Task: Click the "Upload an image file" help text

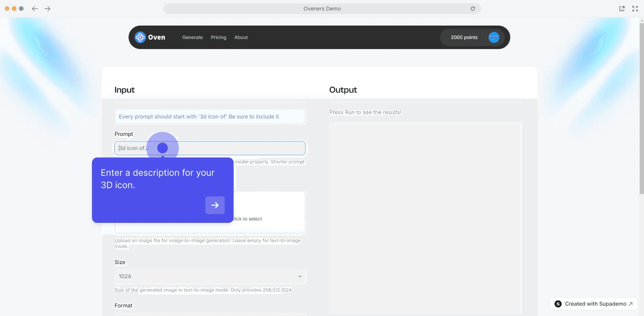Action: tap(207, 244)
